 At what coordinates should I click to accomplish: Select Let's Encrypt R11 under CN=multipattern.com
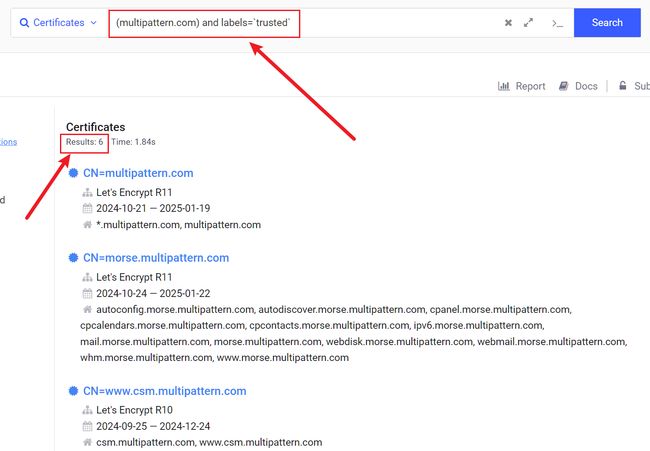tap(134, 192)
